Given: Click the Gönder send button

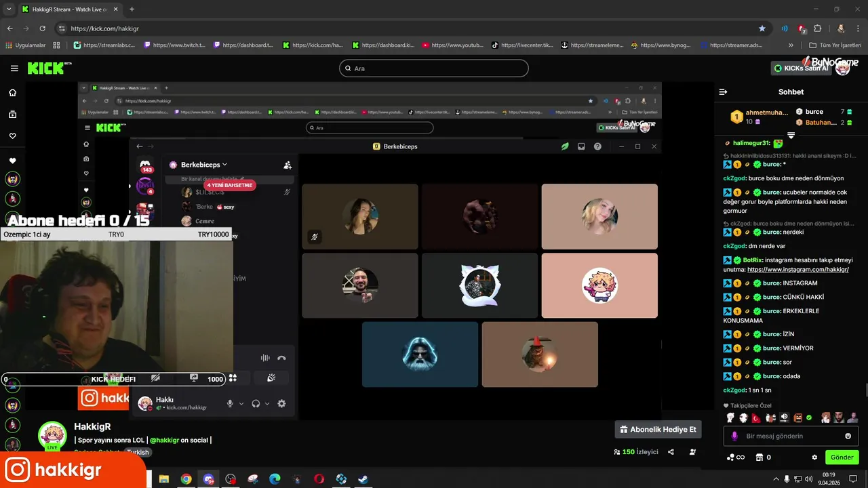Looking at the screenshot, I should click(x=842, y=457).
